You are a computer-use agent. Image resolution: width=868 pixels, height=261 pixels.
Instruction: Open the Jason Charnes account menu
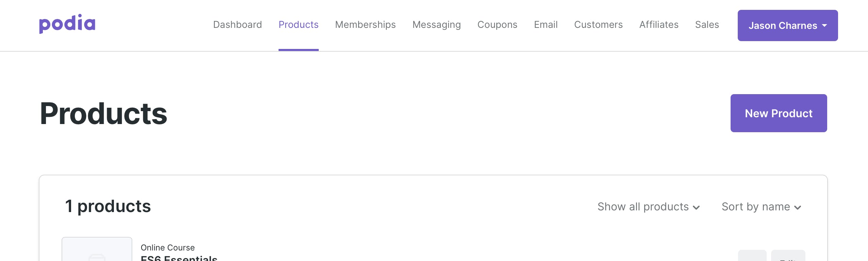tap(788, 25)
